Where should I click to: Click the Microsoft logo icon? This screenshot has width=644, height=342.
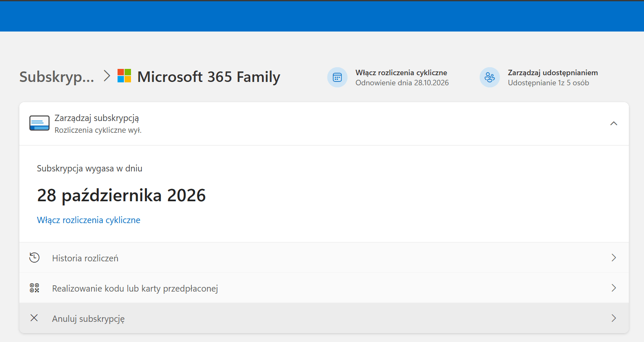pyautogui.click(x=124, y=76)
